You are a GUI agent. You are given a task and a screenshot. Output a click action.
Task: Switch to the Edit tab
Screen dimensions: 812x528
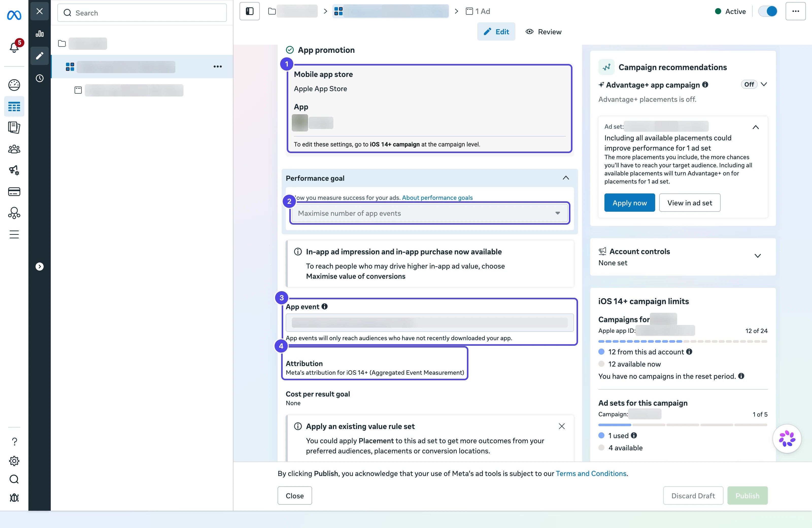(496, 32)
